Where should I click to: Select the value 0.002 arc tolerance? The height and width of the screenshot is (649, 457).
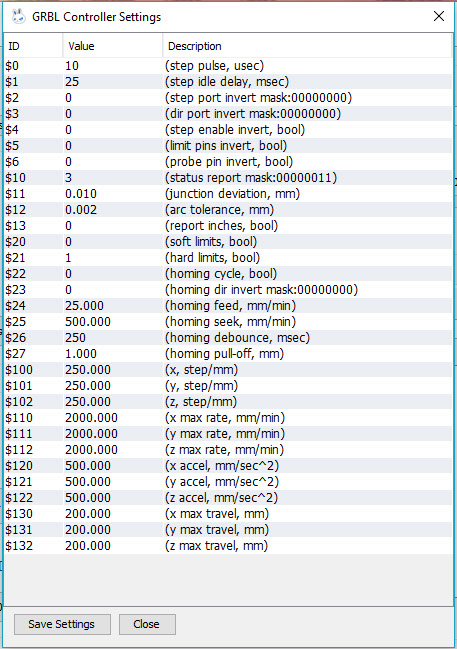[x=81, y=210]
